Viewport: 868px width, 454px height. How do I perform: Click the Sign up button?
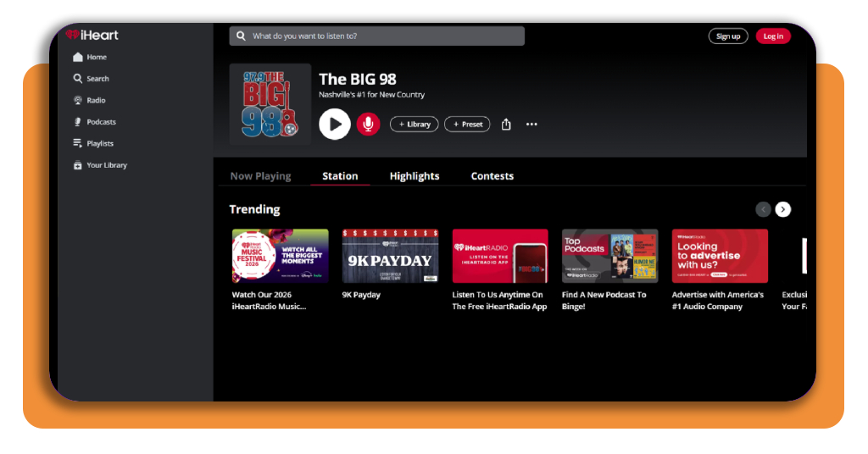pyautogui.click(x=728, y=36)
